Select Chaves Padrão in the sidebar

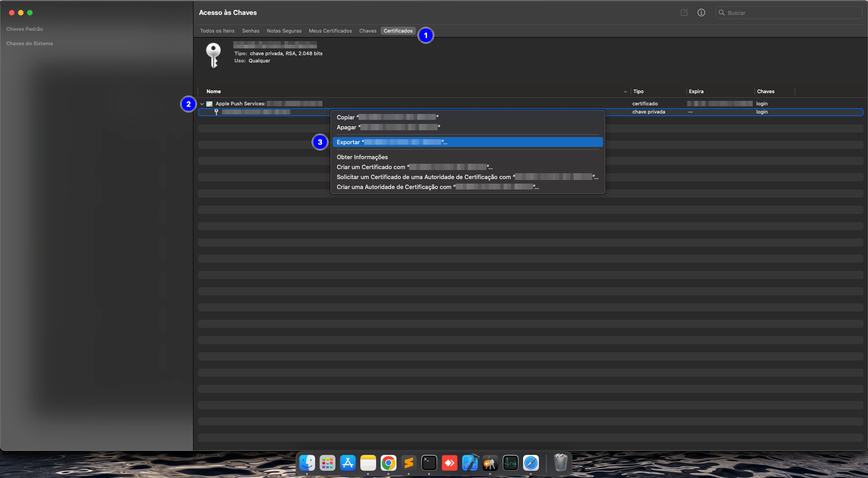tap(25, 29)
